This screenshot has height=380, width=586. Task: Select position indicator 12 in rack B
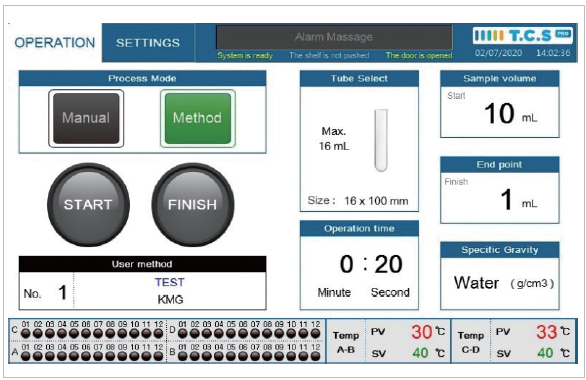[316, 356]
